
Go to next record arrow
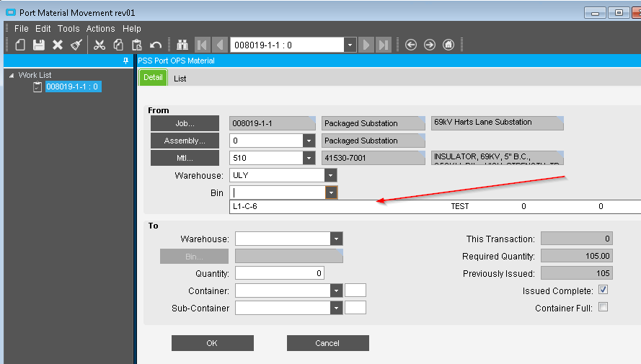(x=366, y=45)
